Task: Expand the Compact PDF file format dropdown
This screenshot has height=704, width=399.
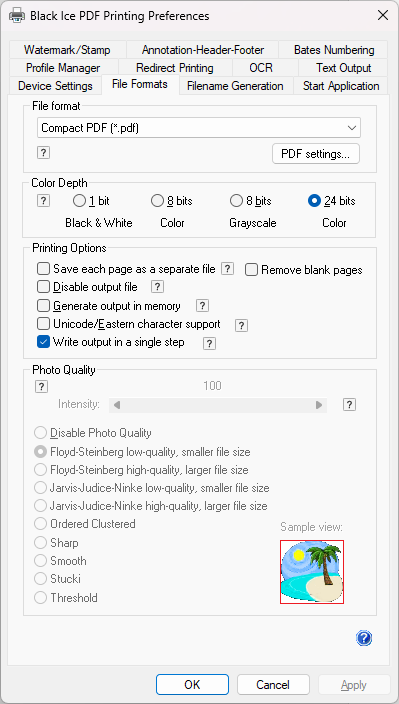Action: click(199, 128)
